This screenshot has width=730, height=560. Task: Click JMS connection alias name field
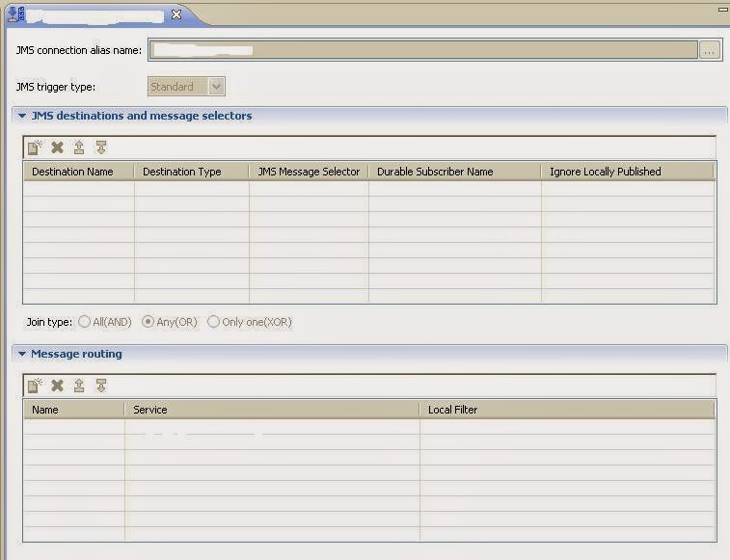423,50
